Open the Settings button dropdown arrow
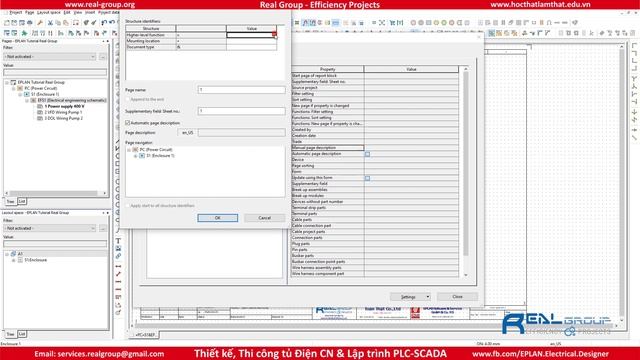Image resolution: width=640 pixels, height=360 pixels. [x=427, y=297]
